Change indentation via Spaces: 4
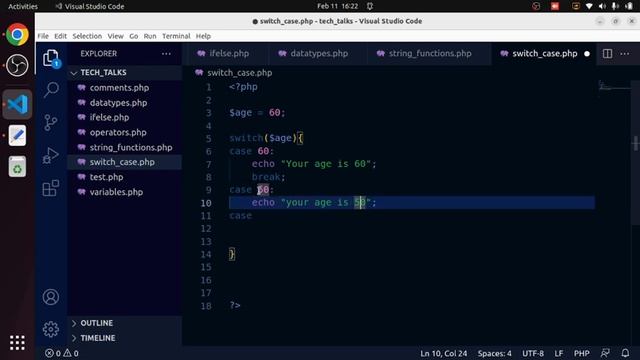Viewport: 640px width, 360px height. pyautogui.click(x=494, y=353)
